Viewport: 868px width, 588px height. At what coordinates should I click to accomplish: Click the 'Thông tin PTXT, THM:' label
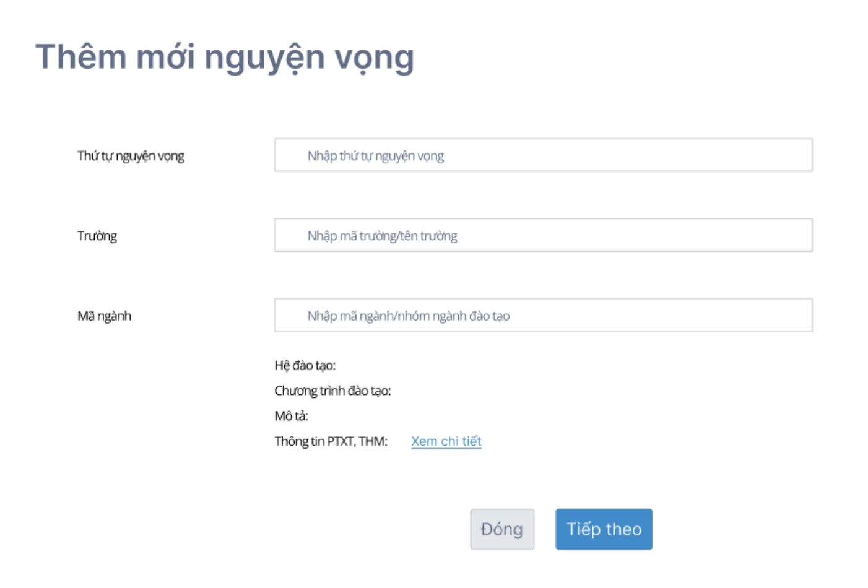(x=331, y=441)
